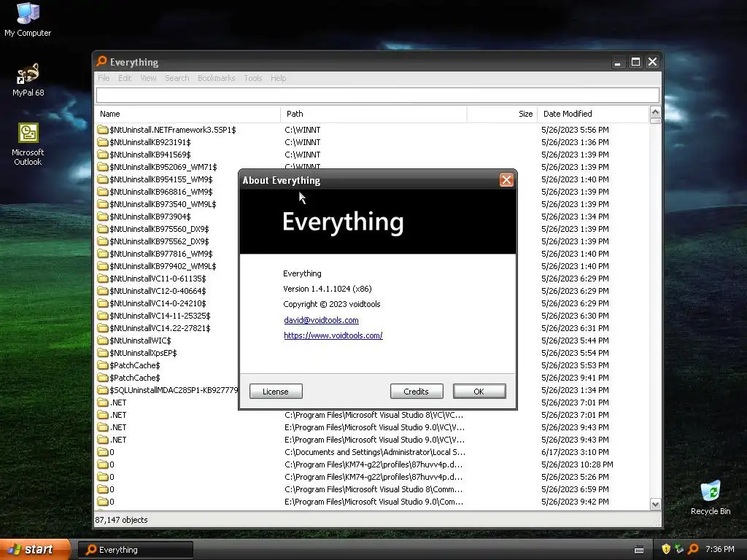Open the MyPal 68 desktop shortcut
The height and width of the screenshot is (560, 747).
pyautogui.click(x=28, y=80)
